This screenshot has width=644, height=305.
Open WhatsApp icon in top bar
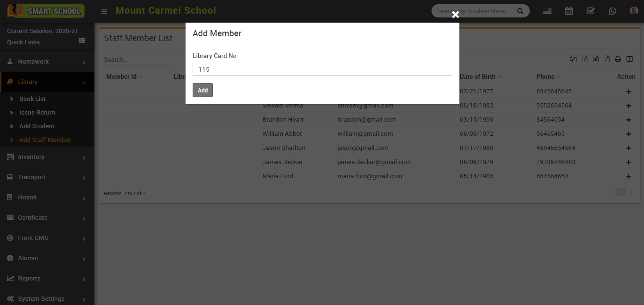[612, 10]
